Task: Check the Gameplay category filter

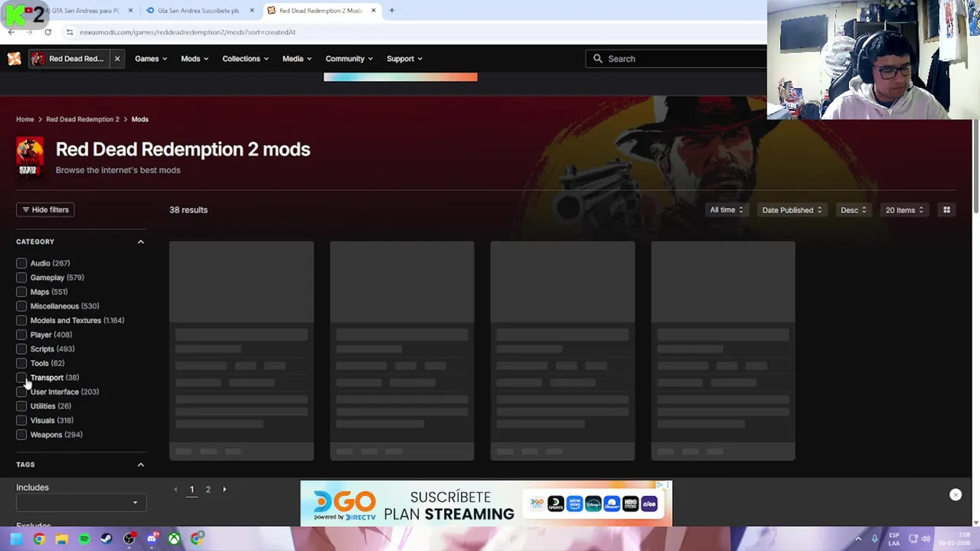Action: click(21, 278)
